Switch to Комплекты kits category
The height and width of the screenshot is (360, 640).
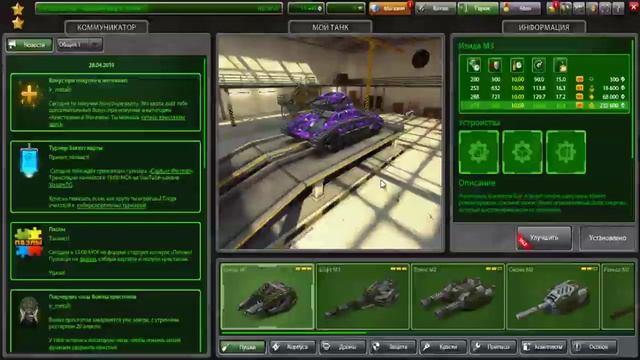[544, 347]
